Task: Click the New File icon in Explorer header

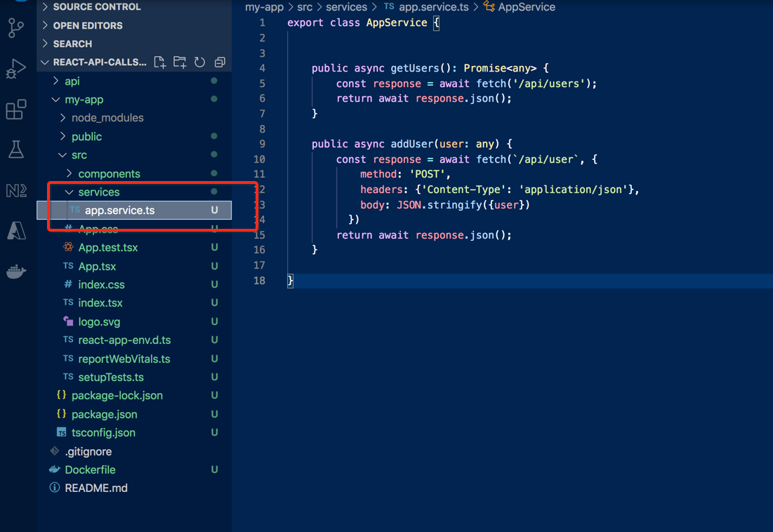Action: (x=159, y=62)
